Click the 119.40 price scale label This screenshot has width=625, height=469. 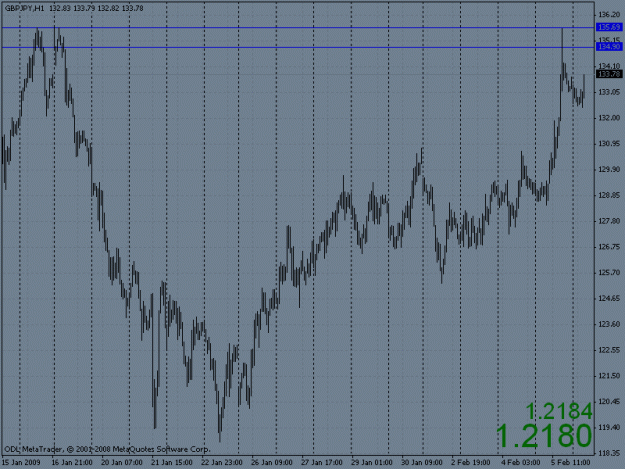pyautogui.click(x=609, y=427)
